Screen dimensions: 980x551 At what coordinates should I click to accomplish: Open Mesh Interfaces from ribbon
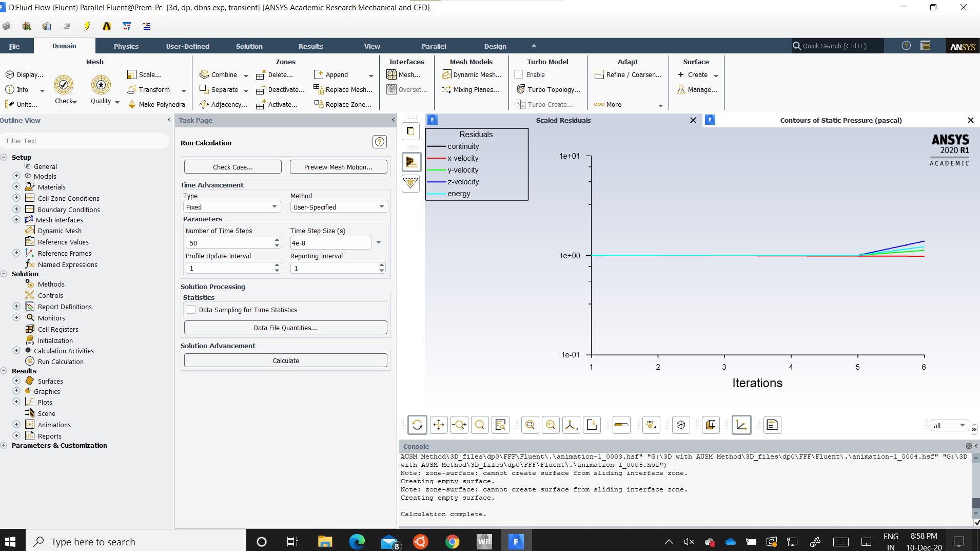pyautogui.click(x=403, y=74)
